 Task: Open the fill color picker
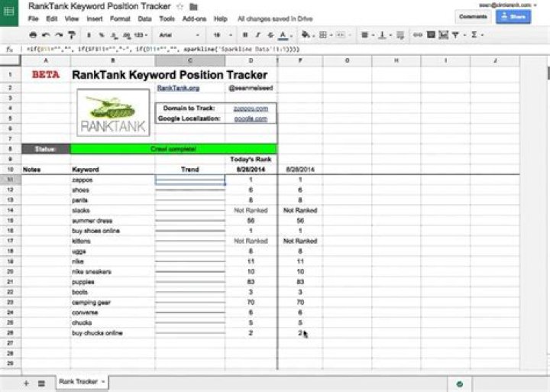pyautogui.click(x=307, y=34)
